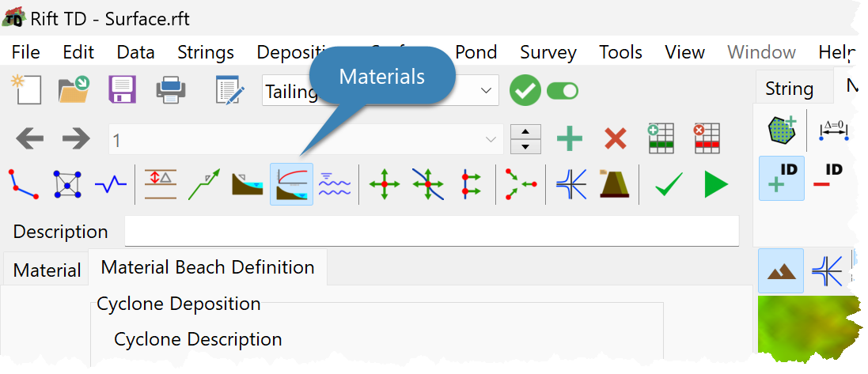The height and width of the screenshot is (374, 868).
Task: Open file with the folder icon
Action: pos(74,90)
